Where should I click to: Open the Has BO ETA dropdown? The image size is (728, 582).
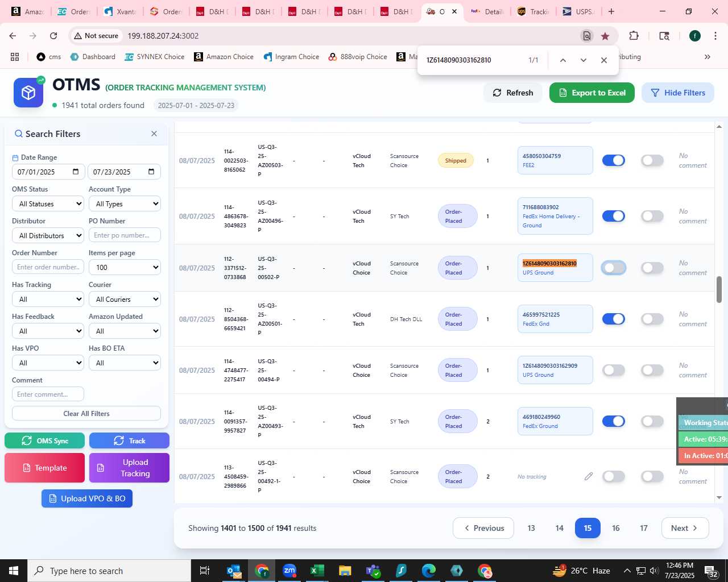[x=125, y=363]
